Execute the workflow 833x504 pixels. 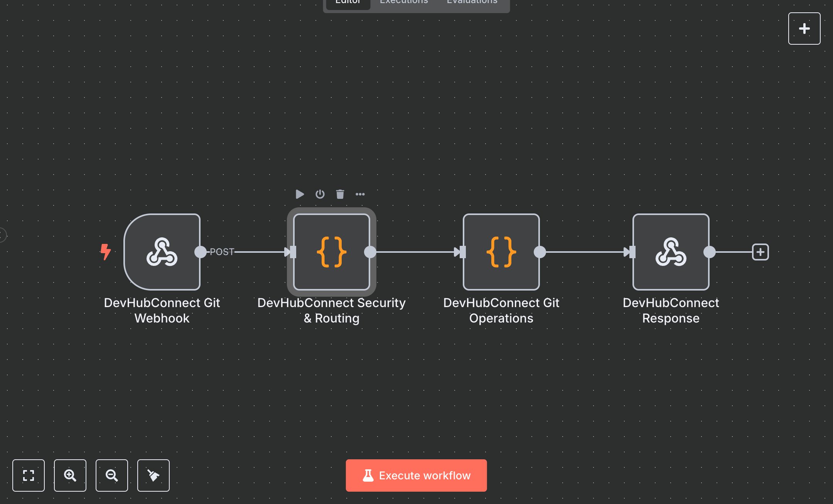(x=416, y=475)
